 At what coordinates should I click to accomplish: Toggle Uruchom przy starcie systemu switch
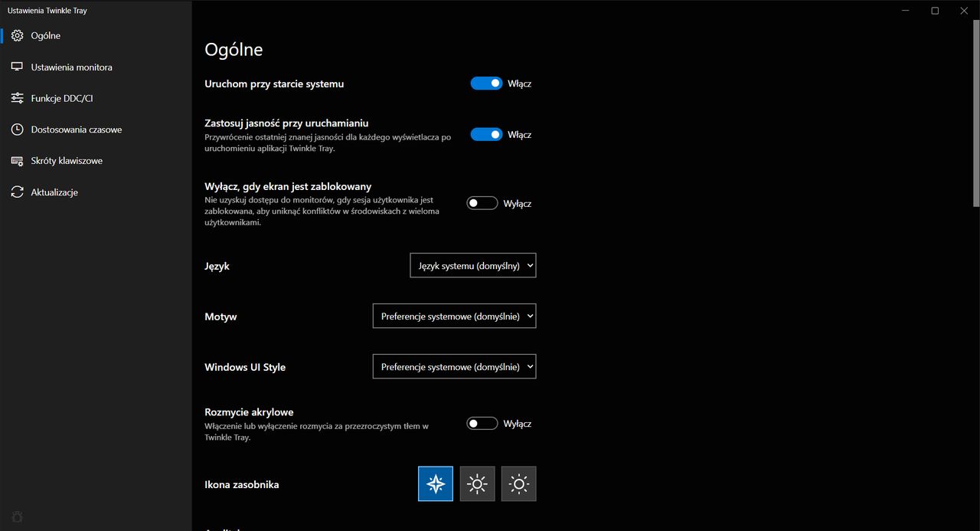click(x=486, y=84)
